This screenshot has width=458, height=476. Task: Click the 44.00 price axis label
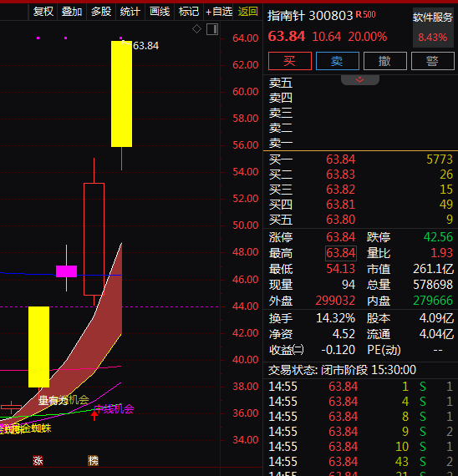tap(245, 306)
